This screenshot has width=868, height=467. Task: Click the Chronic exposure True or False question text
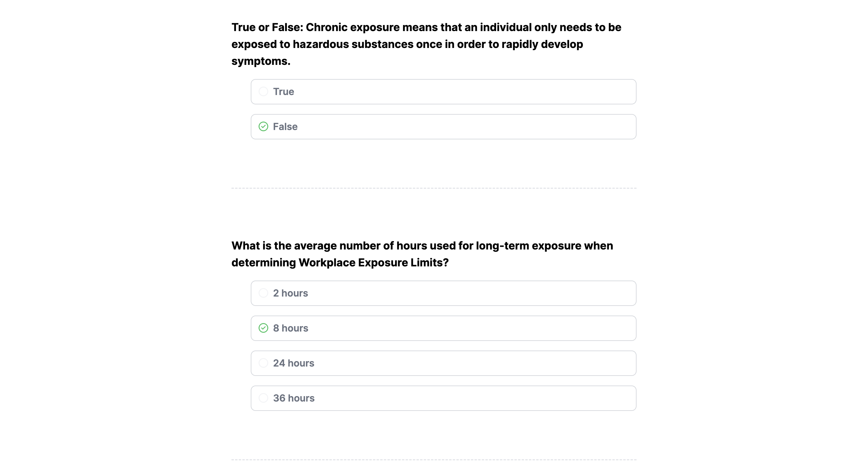point(426,44)
